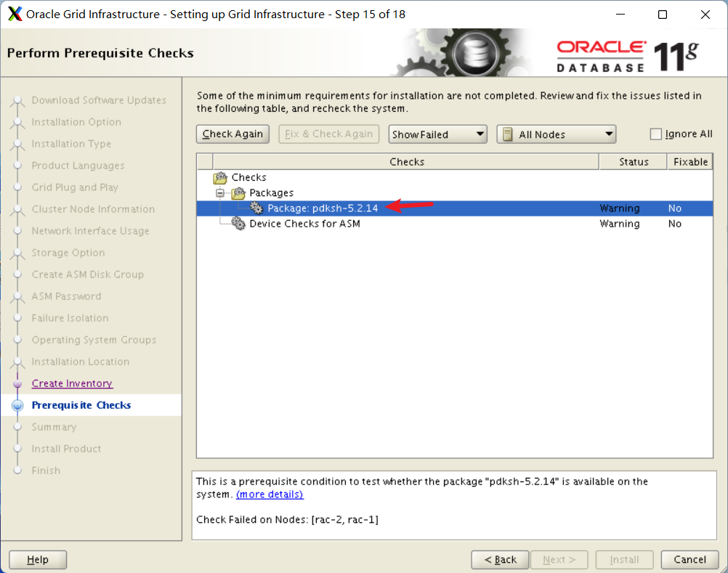The height and width of the screenshot is (573, 728).
Task: Select the Prerequisite Checks step
Action: [x=81, y=405]
